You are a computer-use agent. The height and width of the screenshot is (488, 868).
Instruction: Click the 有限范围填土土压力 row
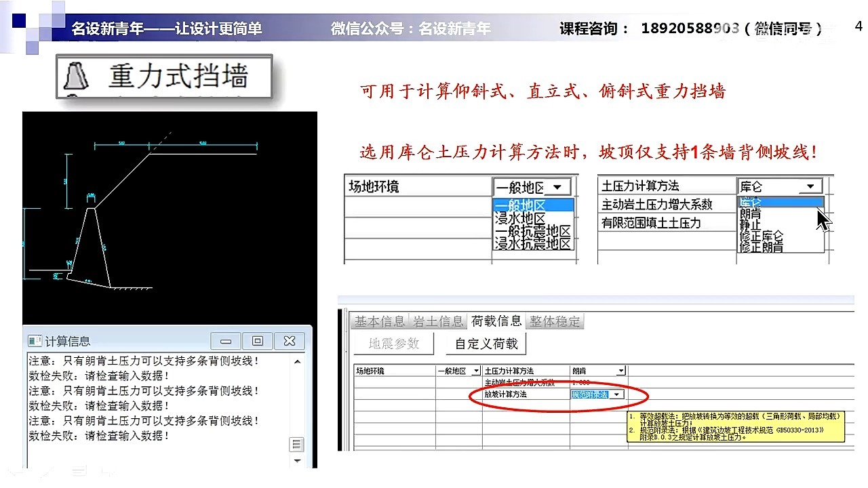(x=667, y=222)
